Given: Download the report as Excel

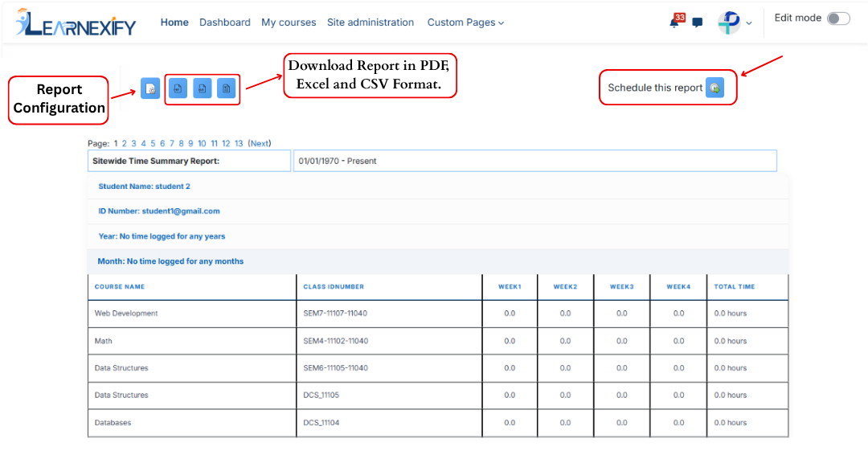Looking at the screenshot, I should coord(202,88).
